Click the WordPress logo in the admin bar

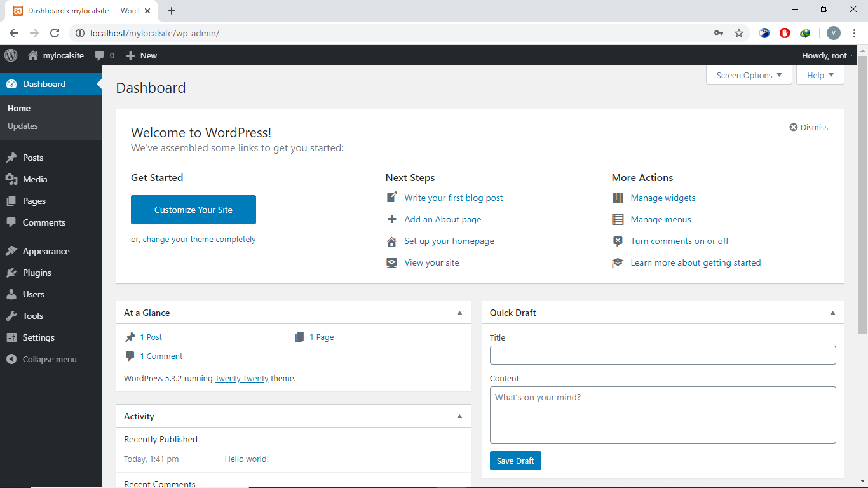11,55
